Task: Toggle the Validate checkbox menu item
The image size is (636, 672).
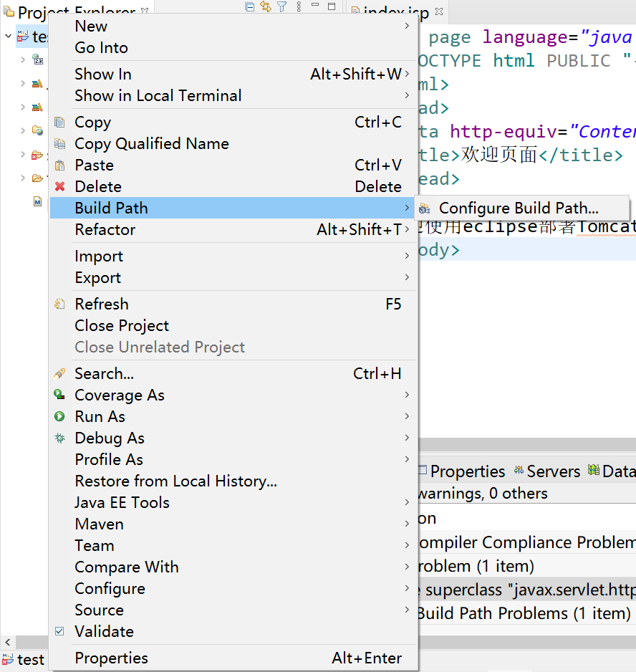Action: [x=60, y=631]
